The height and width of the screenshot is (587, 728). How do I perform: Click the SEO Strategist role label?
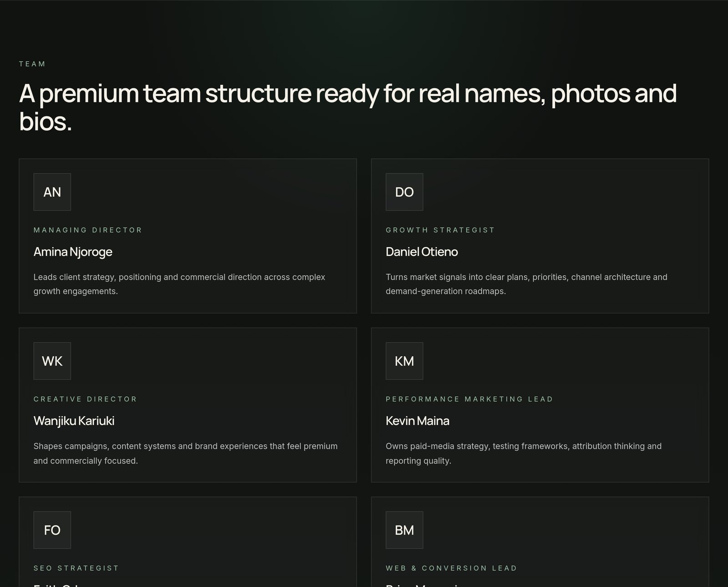[76, 568]
